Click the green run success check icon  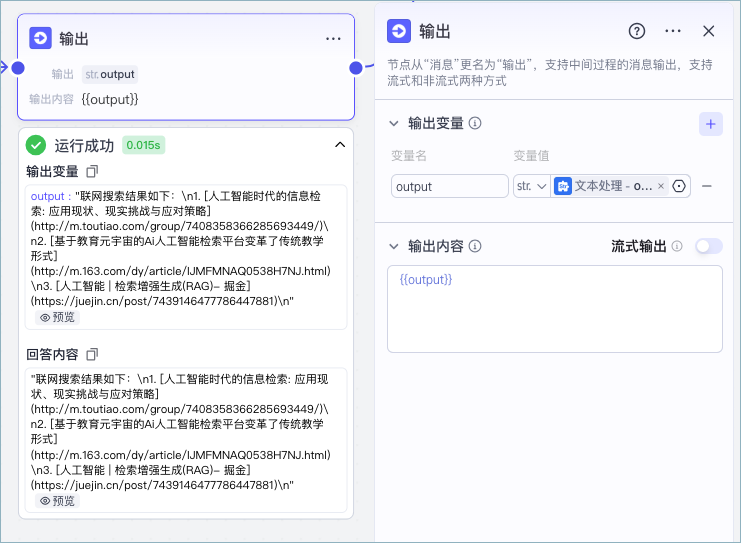(x=36, y=145)
